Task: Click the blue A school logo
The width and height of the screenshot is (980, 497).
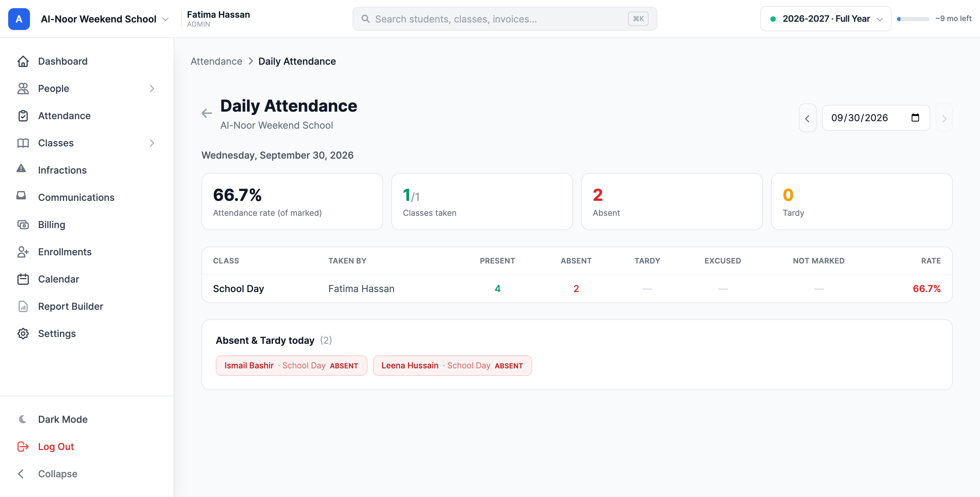Action: [x=19, y=19]
